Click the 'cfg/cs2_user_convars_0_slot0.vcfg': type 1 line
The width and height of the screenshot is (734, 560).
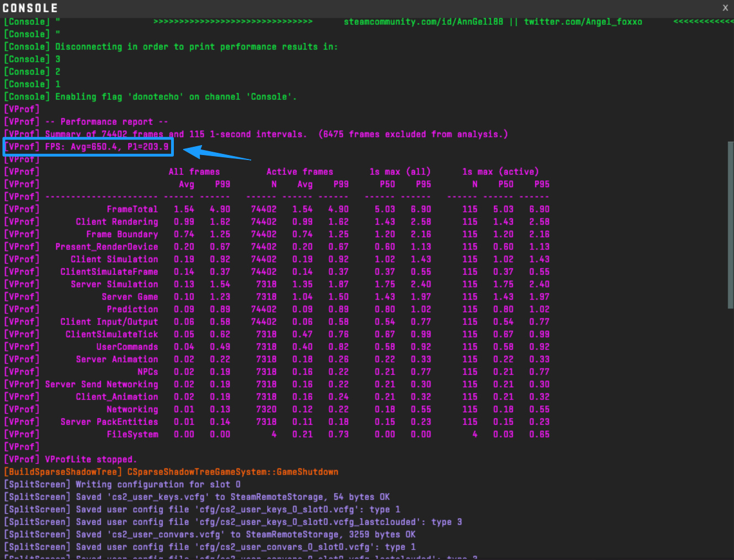210,547
